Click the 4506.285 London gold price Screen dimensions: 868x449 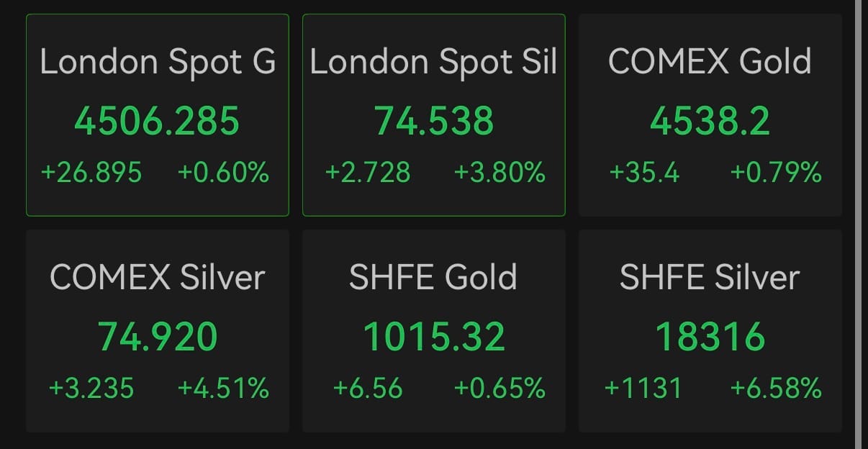[157, 121]
